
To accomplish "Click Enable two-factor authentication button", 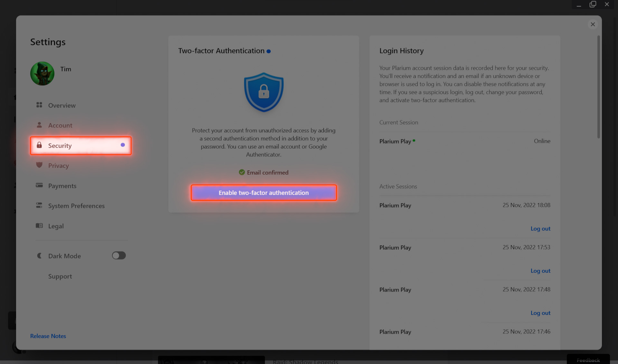I will pyautogui.click(x=264, y=193).
